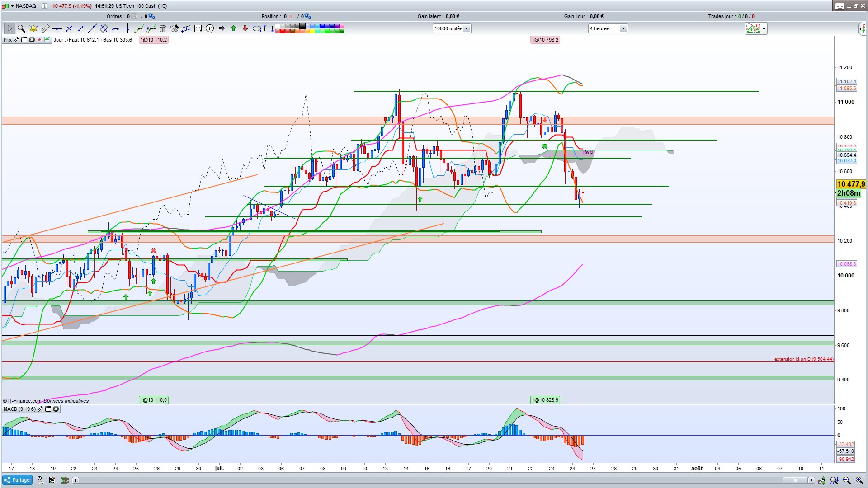Click the countdown timer 2h08m label
868x488 pixels.
pyautogui.click(x=849, y=193)
